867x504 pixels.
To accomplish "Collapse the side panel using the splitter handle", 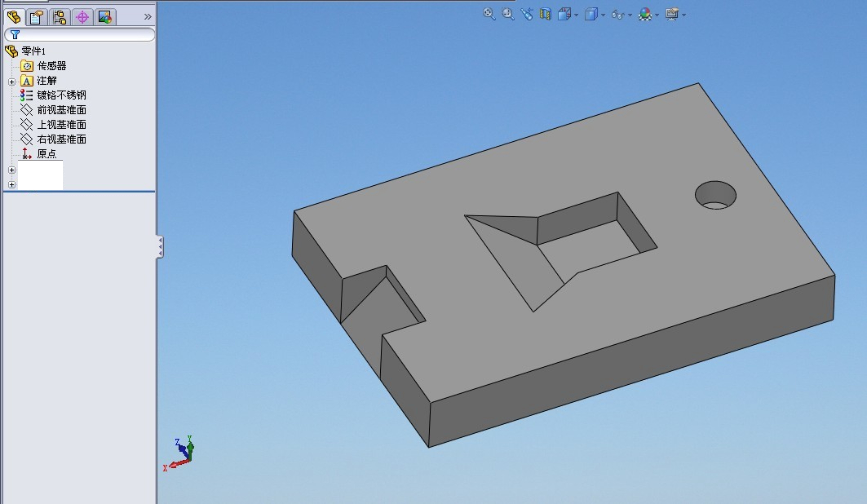I will click(160, 247).
